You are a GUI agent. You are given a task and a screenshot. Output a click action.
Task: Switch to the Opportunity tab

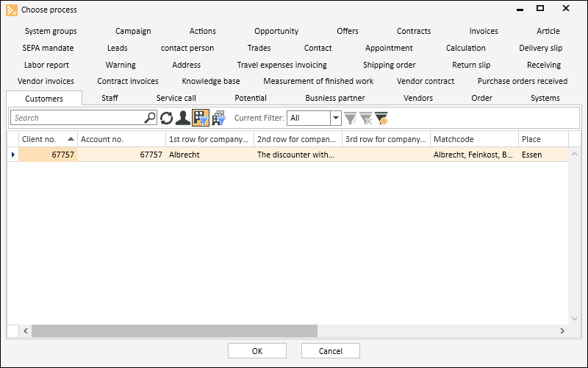pos(276,31)
